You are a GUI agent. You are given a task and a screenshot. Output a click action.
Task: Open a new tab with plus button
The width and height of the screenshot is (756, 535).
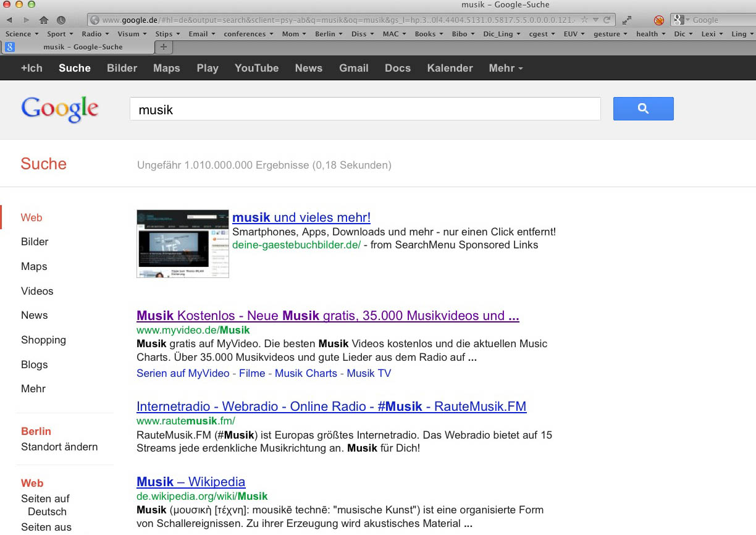(x=164, y=47)
